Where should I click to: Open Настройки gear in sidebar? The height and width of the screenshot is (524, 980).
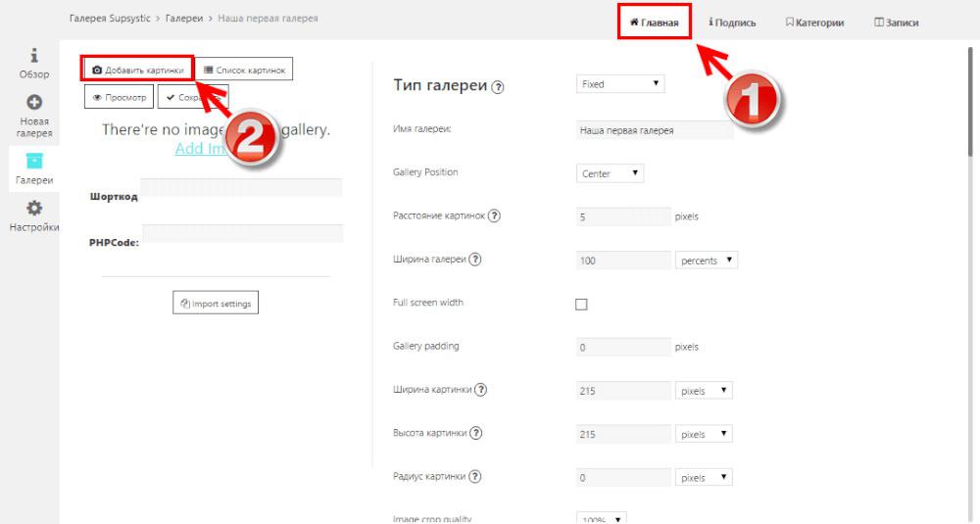click(x=33, y=216)
